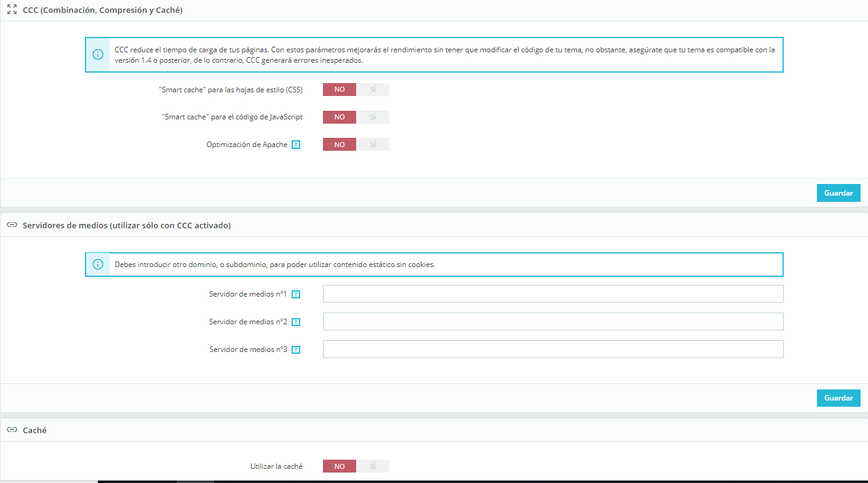This screenshot has height=483, width=868.
Task: Set Utilizar la caché to NO
Action: (x=340, y=466)
